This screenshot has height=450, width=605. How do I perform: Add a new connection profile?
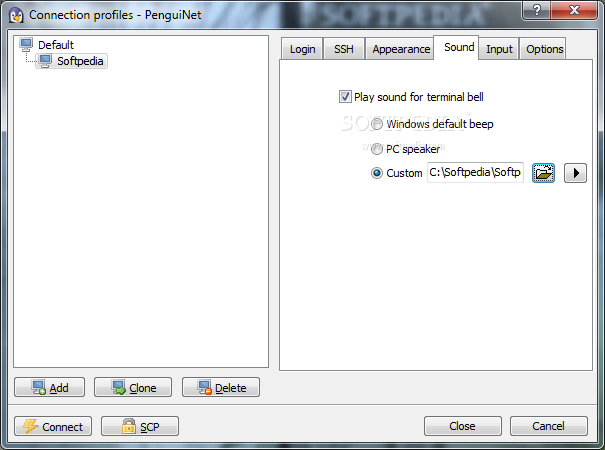coord(49,387)
